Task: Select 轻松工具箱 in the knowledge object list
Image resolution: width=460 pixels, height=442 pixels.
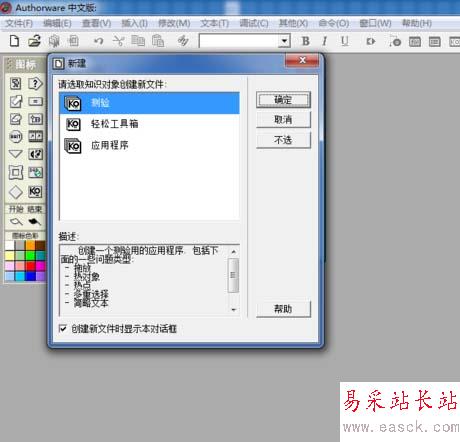Action: click(149, 124)
